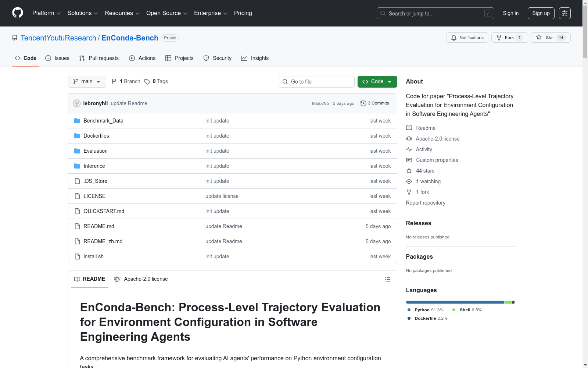This screenshot has height=368, width=588.
Task: Click the book icon next to Readme
Action: click(x=409, y=128)
